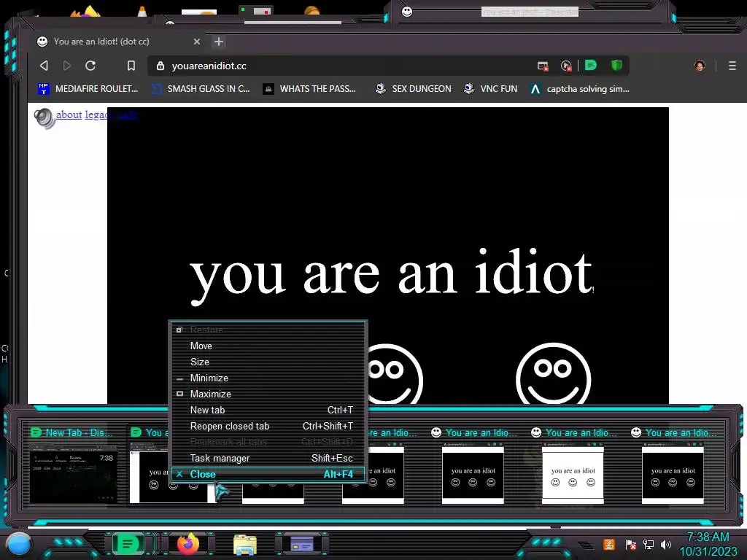This screenshot has width=747, height=560.
Task: Choose Size in the window menu
Action: (268, 362)
